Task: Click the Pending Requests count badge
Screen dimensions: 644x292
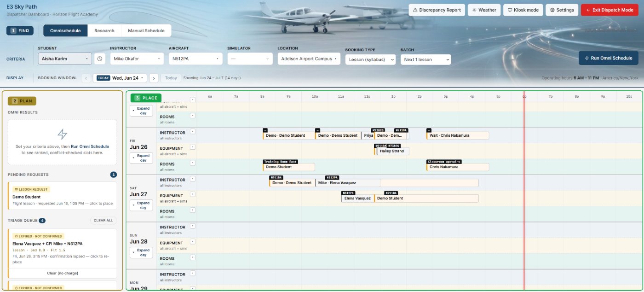Action: (x=114, y=175)
